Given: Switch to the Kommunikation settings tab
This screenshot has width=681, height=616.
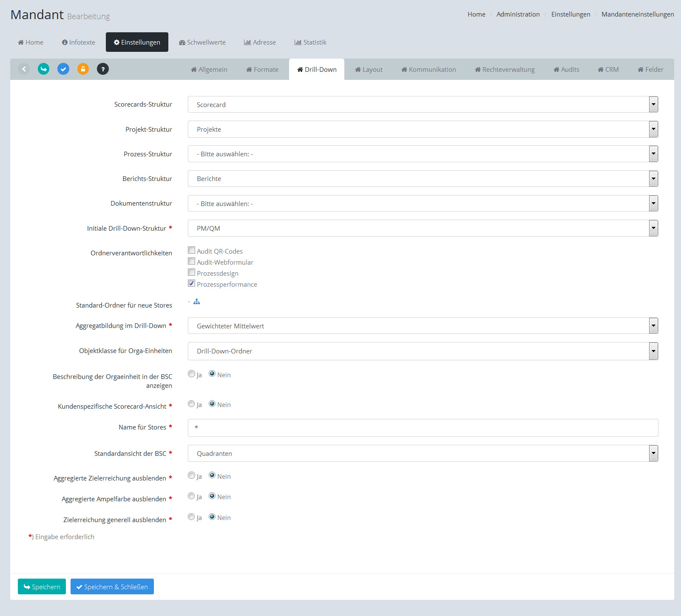Looking at the screenshot, I should click(428, 70).
